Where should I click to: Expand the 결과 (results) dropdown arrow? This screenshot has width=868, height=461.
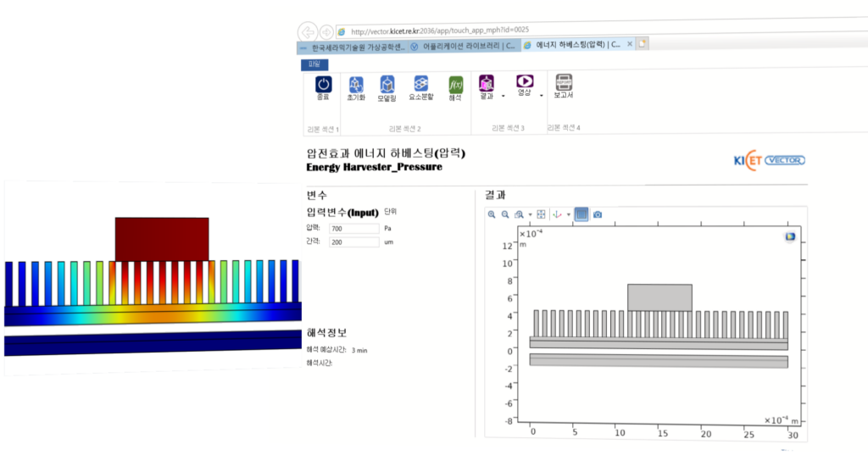[504, 96]
